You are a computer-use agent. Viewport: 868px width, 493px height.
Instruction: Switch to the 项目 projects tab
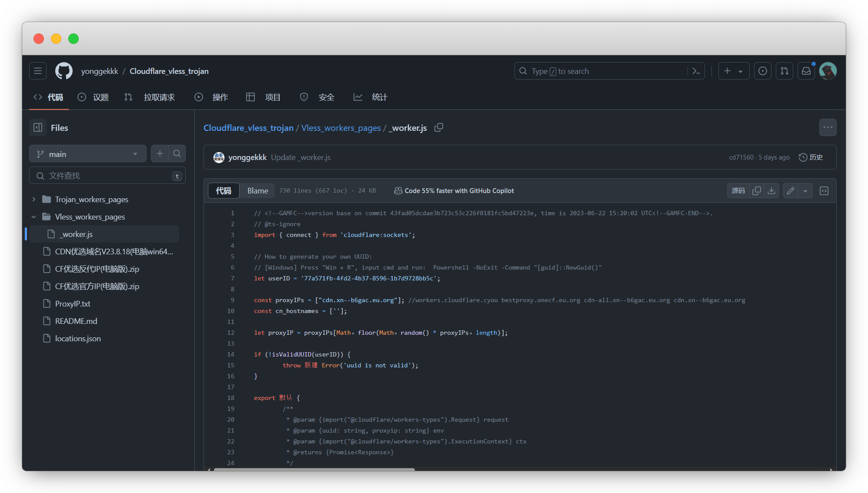point(264,97)
